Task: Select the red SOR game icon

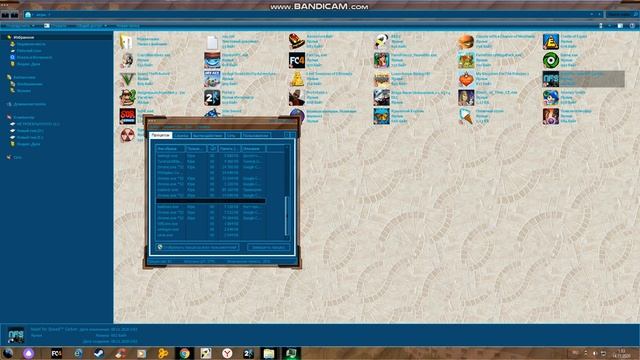Action: pyautogui.click(x=127, y=116)
